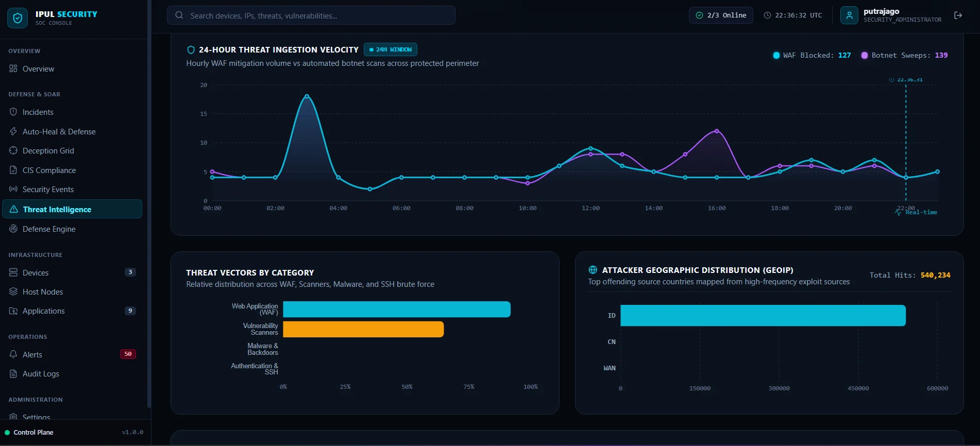Click the Alerts count badge 50
Image resolution: width=980 pixels, height=446 pixels.
(x=128, y=354)
